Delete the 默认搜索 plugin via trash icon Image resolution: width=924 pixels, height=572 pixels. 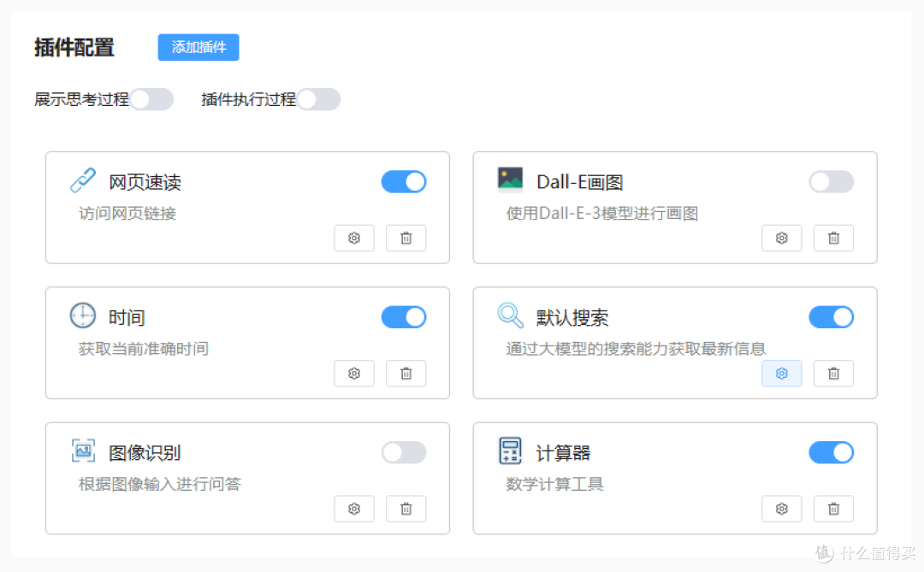tap(833, 374)
